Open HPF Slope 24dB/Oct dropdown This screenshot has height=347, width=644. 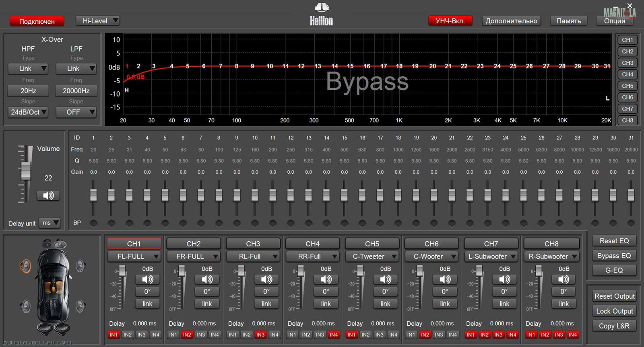pos(28,112)
